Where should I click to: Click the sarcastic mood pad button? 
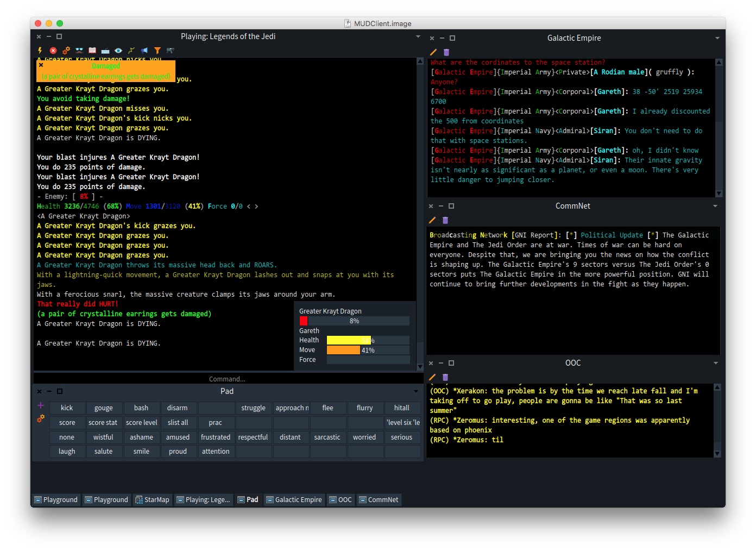click(327, 437)
